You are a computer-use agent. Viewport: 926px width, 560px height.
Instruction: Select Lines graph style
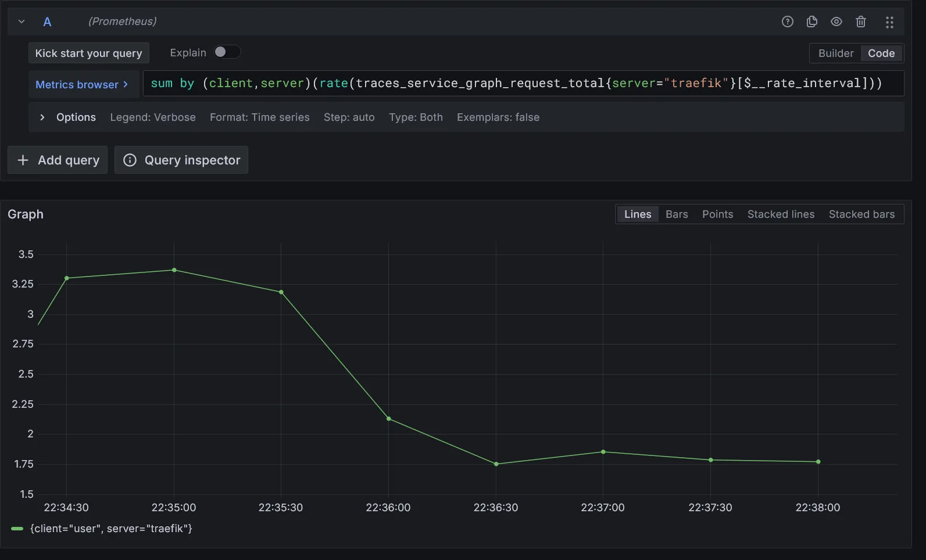coord(638,214)
